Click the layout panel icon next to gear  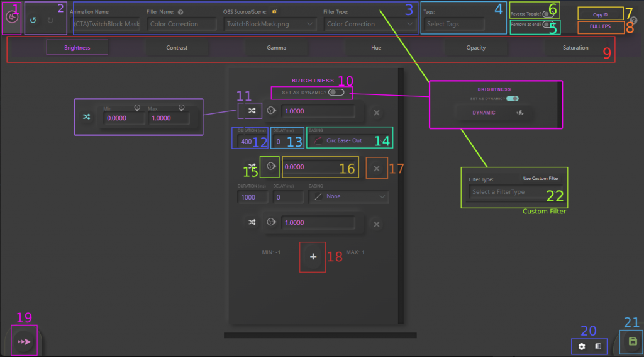click(x=598, y=346)
